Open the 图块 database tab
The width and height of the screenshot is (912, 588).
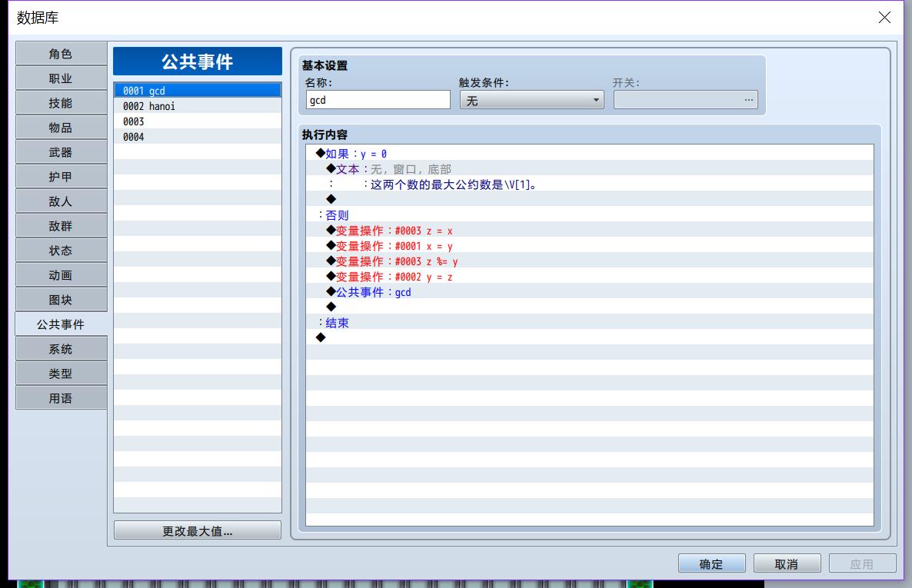61,300
